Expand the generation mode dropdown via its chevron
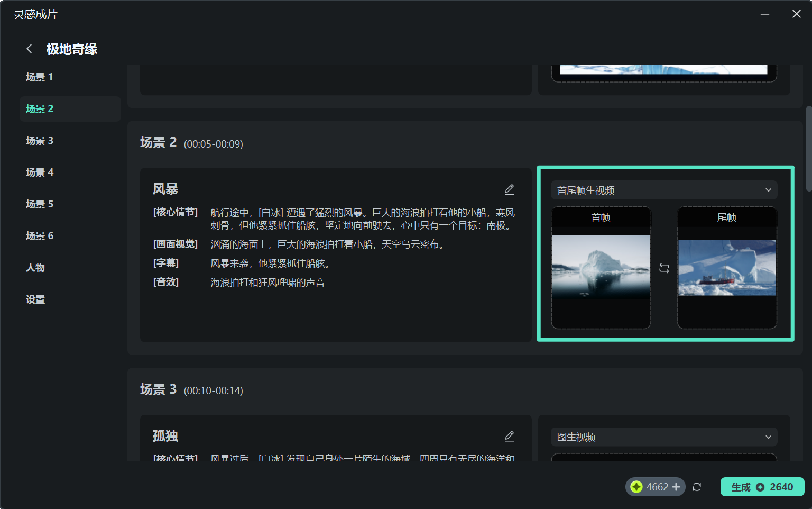 click(x=769, y=190)
